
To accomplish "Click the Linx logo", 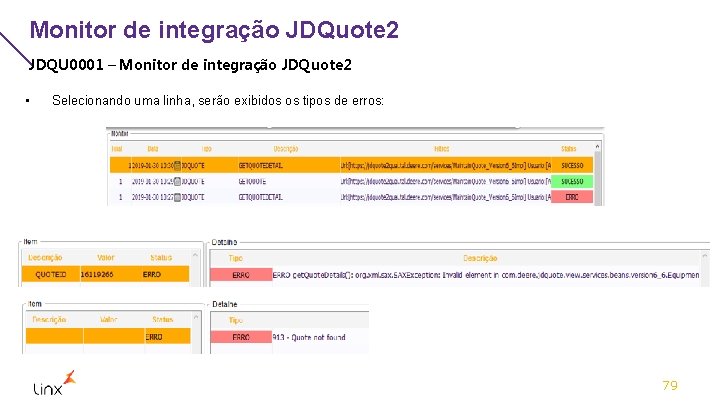I will tap(54, 383).
